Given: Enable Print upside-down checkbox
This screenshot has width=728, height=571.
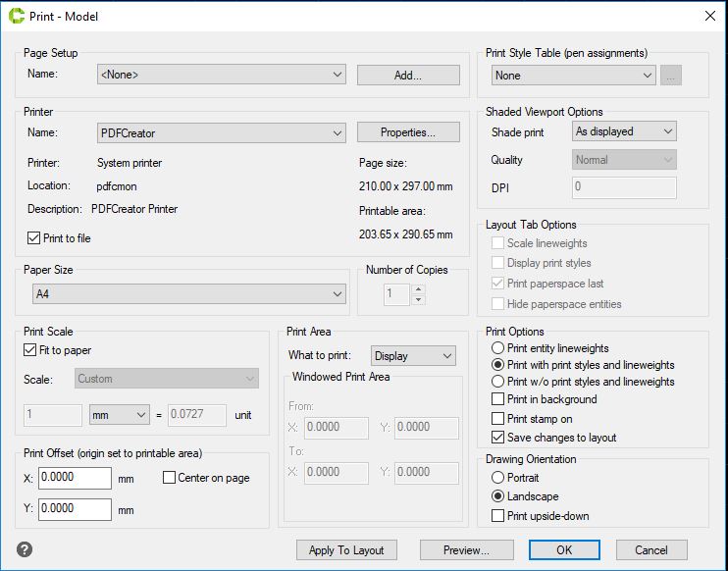Looking at the screenshot, I should 498,516.
